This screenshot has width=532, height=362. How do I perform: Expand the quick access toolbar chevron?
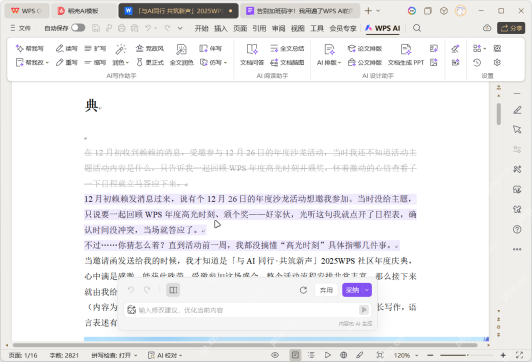180,28
